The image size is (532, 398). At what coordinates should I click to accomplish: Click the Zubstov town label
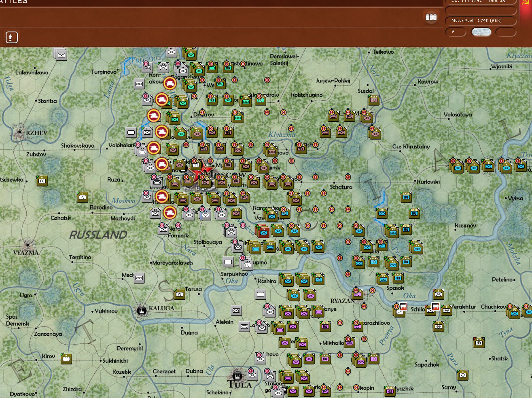click(x=36, y=155)
